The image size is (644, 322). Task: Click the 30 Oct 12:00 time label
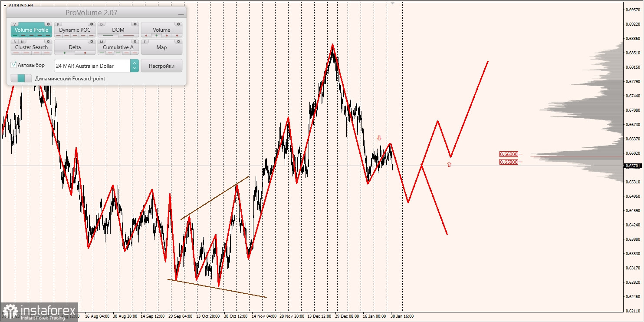pyautogui.click(x=236, y=316)
